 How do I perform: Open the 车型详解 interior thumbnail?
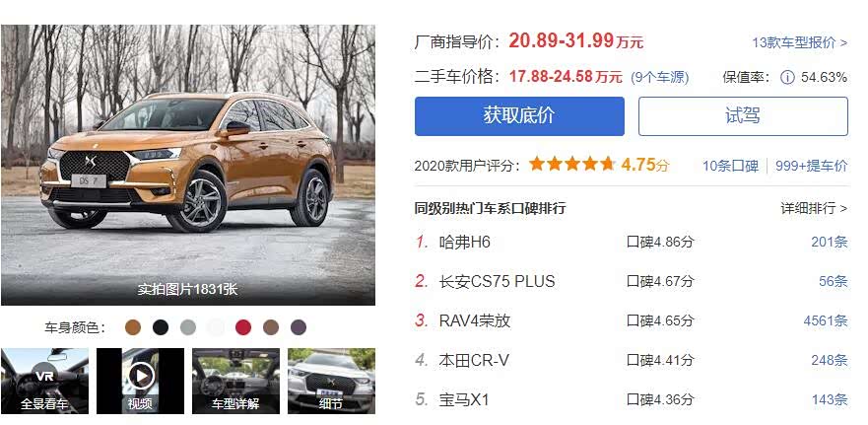point(235,381)
